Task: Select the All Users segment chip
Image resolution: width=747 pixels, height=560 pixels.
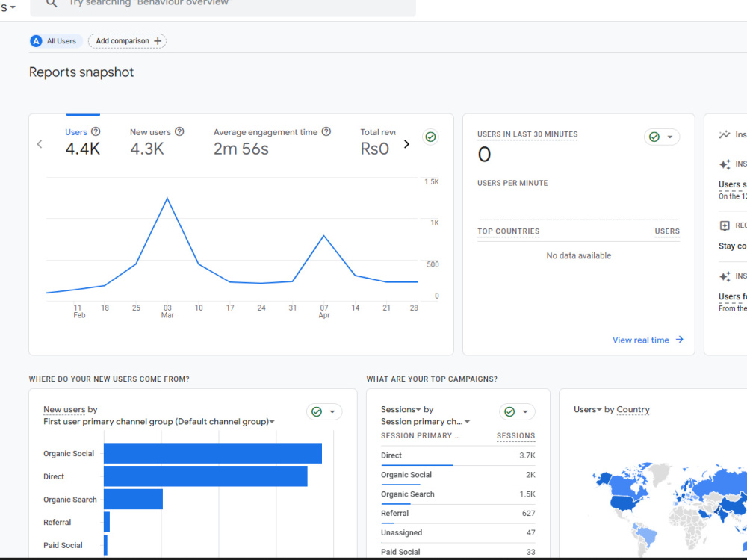Action: tap(56, 41)
